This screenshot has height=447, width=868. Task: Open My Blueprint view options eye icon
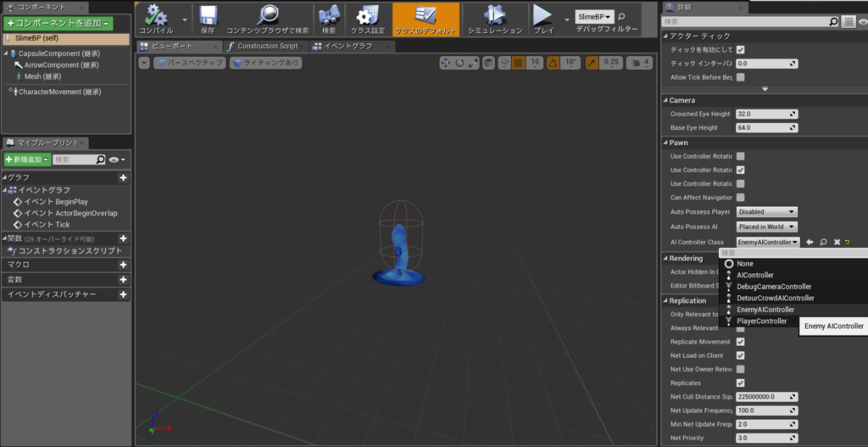117,159
